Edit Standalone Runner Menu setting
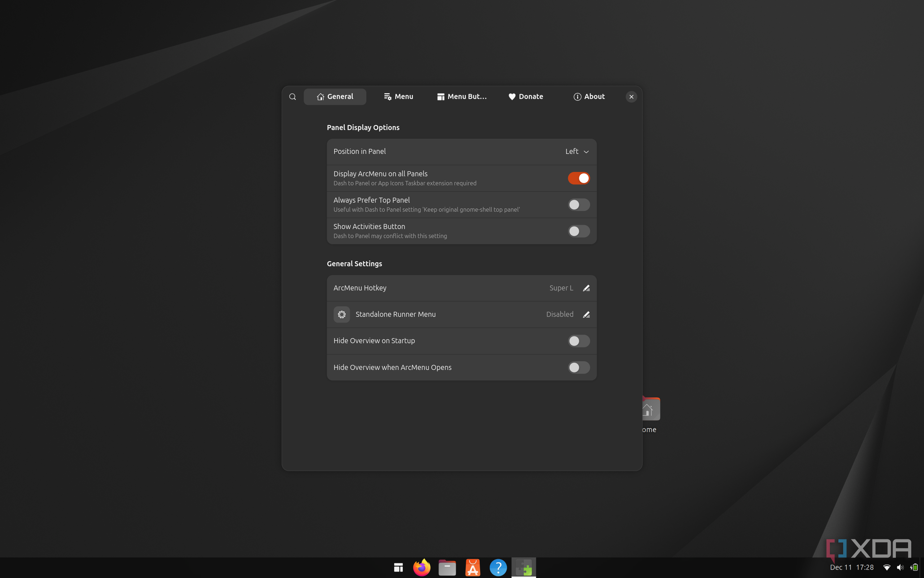Image resolution: width=924 pixels, height=578 pixels. click(x=586, y=314)
